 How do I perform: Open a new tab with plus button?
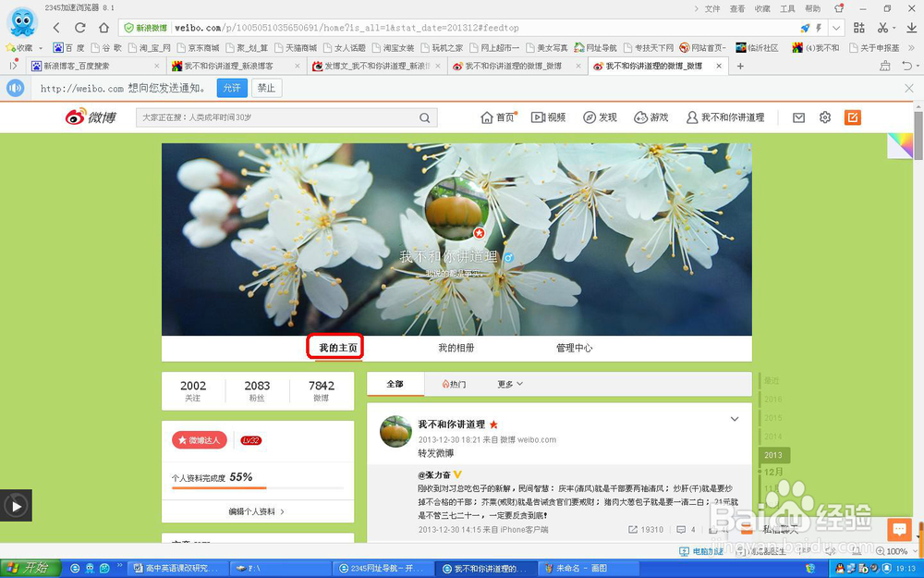tap(741, 66)
